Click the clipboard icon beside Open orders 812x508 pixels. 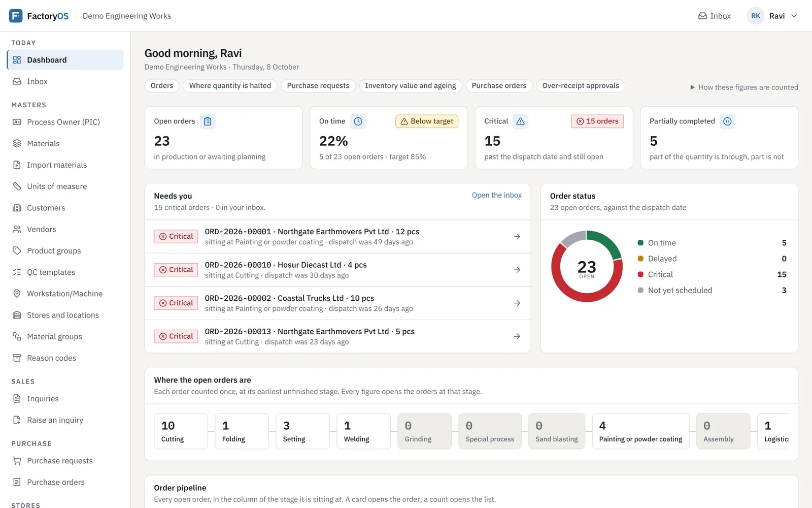208,121
